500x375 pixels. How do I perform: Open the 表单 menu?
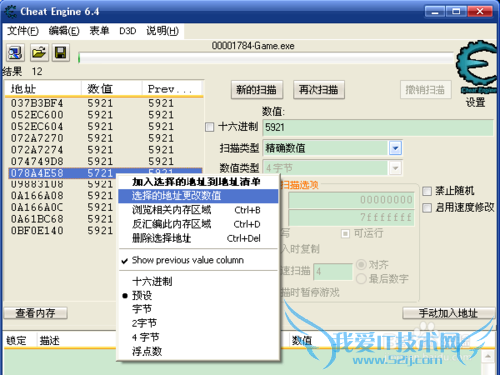[99, 31]
